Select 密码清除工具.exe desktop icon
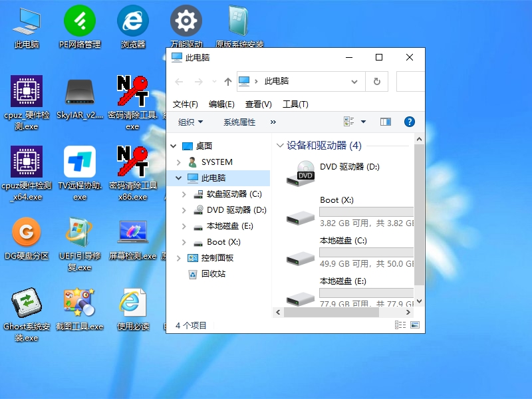 pyautogui.click(x=132, y=104)
